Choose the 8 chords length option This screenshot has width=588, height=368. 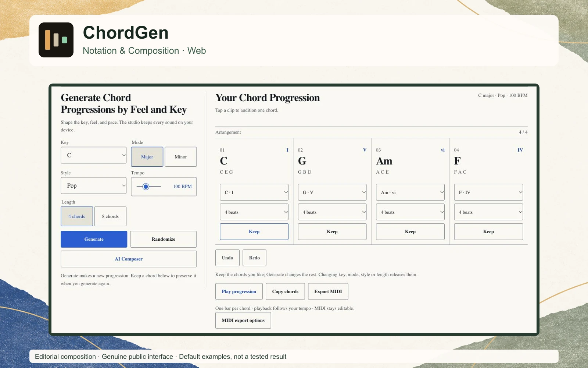click(x=110, y=216)
